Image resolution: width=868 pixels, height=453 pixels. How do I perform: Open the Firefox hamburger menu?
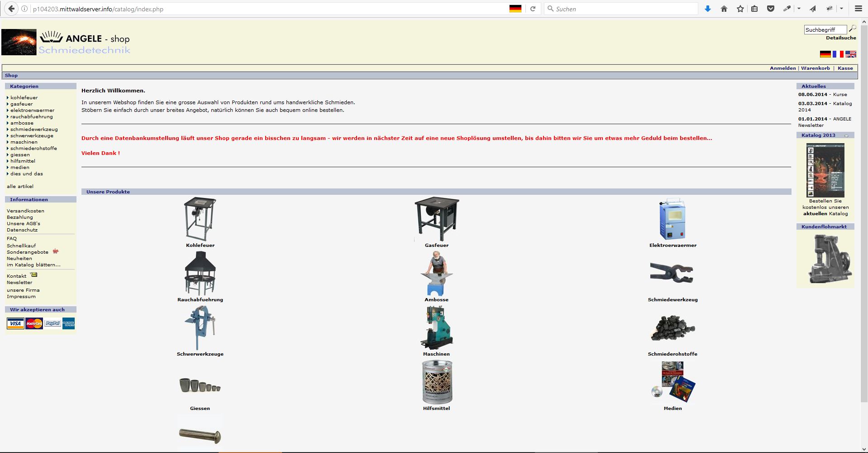[858, 9]
